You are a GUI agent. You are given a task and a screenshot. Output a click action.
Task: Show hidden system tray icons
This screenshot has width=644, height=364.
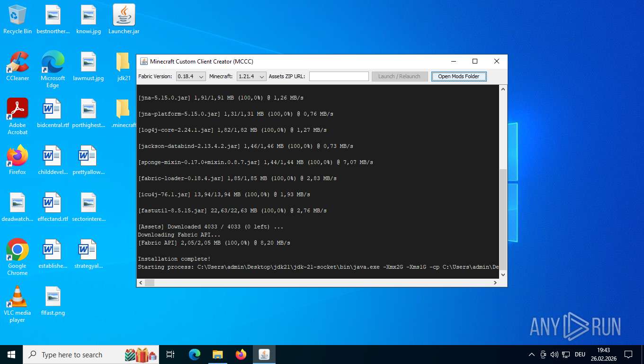(531, 355)
